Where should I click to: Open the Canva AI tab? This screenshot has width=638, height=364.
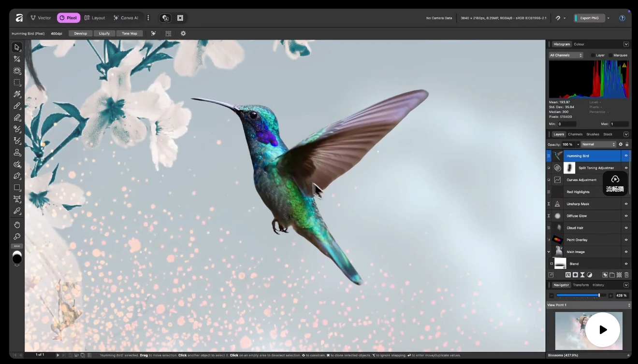[x=126, y=18]
